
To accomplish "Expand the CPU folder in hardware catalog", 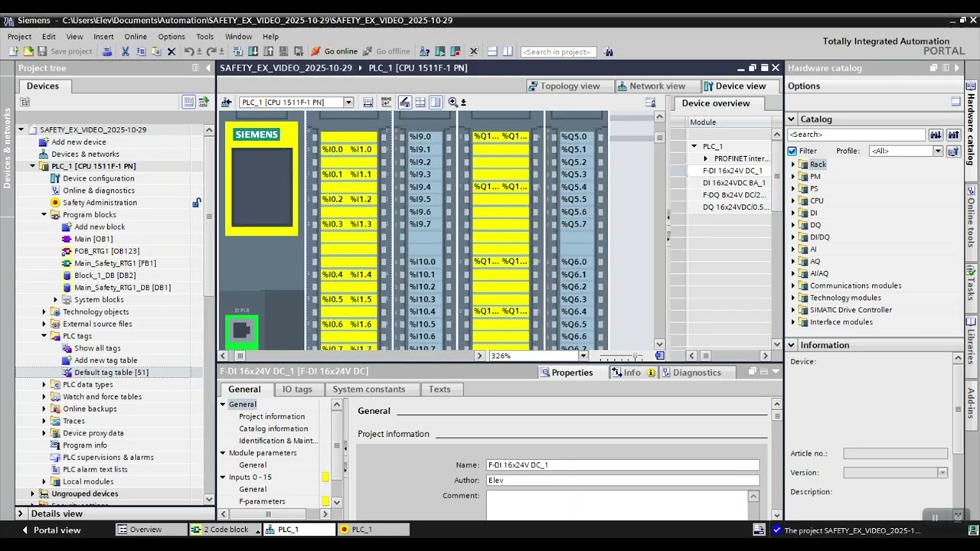I will pos(793,201).
